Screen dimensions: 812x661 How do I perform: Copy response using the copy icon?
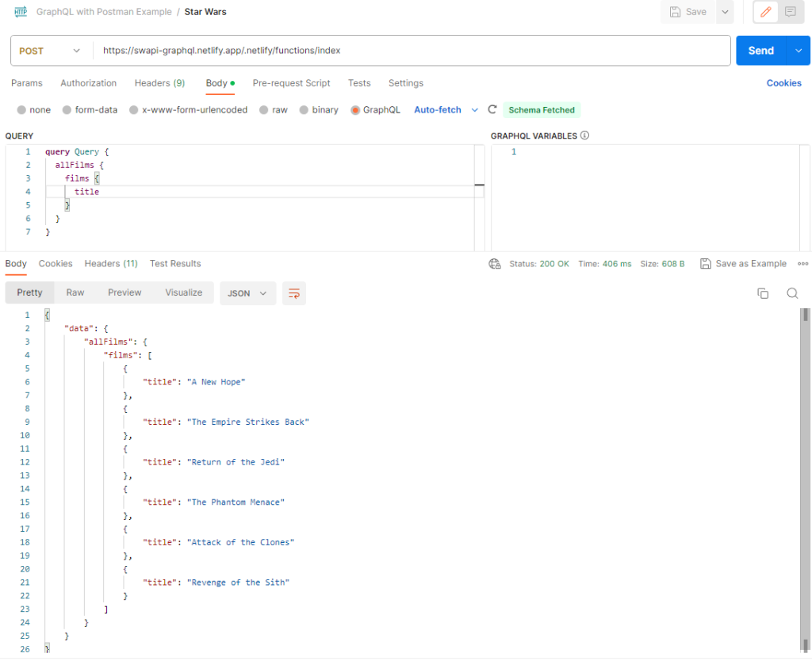763,293
